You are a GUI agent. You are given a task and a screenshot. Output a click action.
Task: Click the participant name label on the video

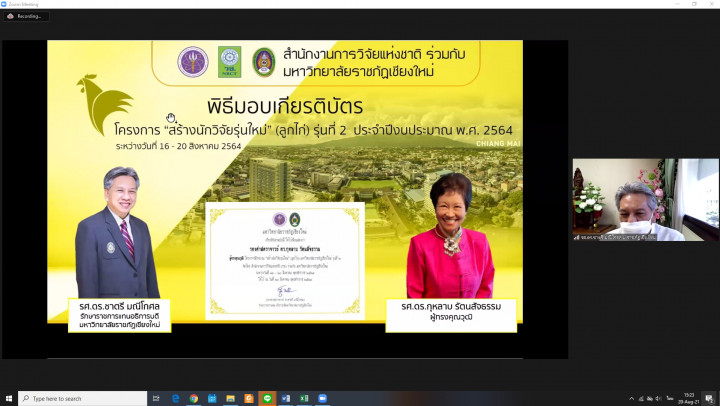click(615, 237)
